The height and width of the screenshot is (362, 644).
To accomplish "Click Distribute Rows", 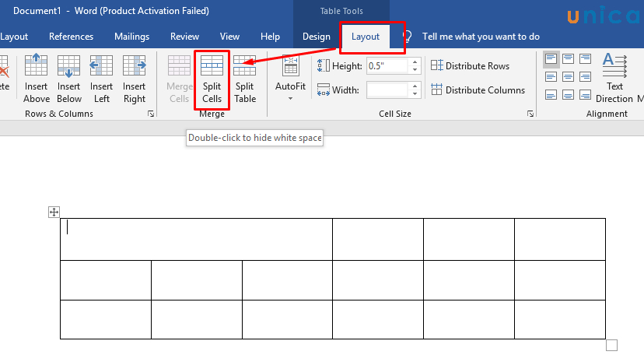I will pyautogui.click(x=470, y=66).
